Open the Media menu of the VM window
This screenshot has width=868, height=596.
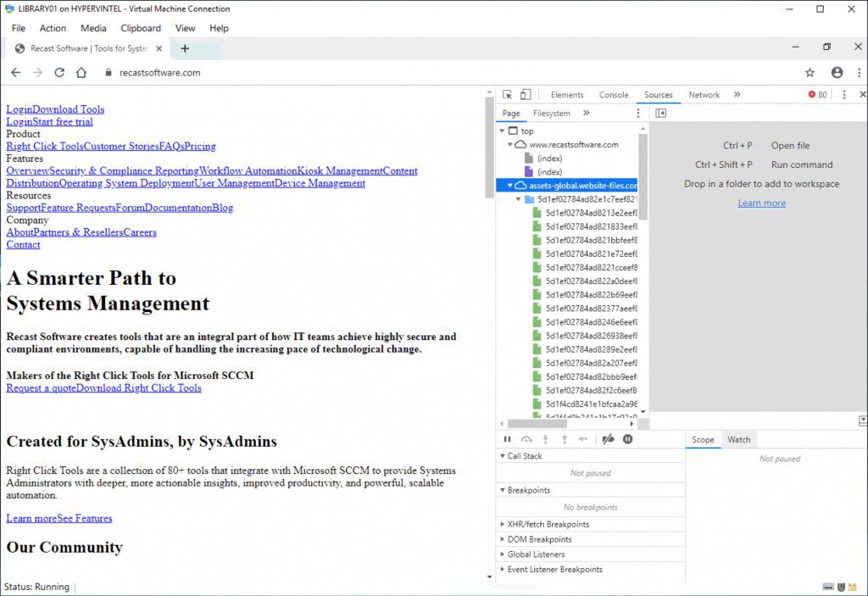coord(93,28)
